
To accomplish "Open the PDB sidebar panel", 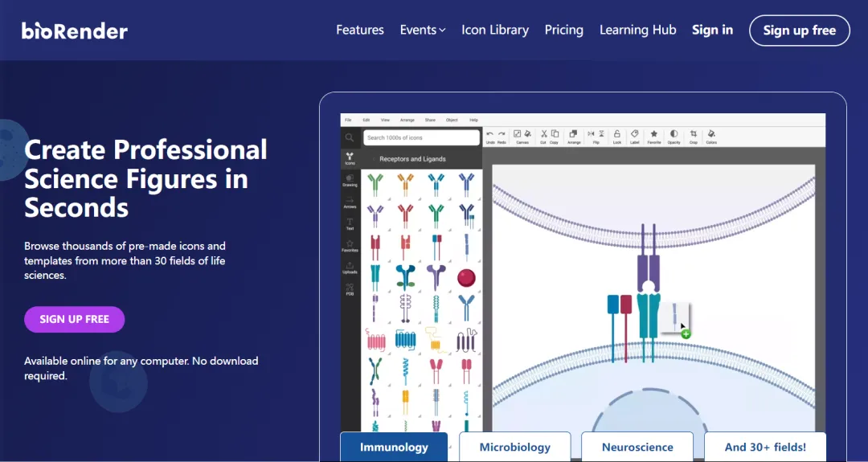I will pos(350,289).
